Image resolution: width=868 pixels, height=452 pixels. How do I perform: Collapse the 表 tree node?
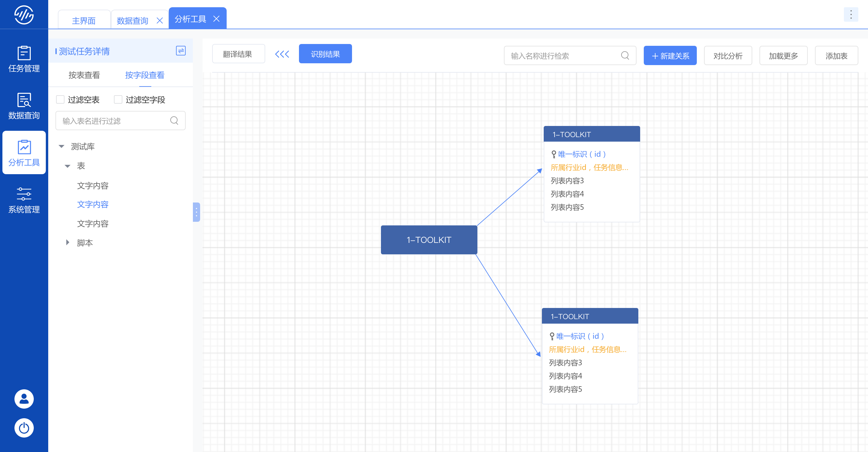click(68, 166)
